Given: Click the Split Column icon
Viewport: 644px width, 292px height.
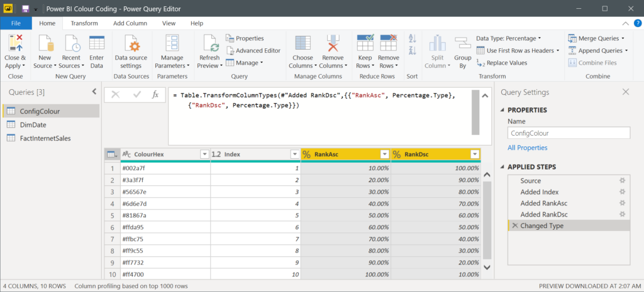Looking at the screenshot, I should (438, 43).
